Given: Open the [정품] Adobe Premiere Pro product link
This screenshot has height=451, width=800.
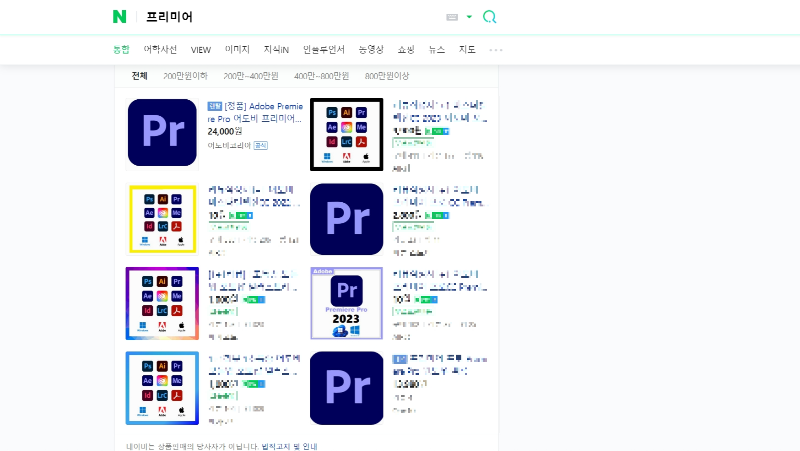Looking at the screenshot, I should 255,112.
